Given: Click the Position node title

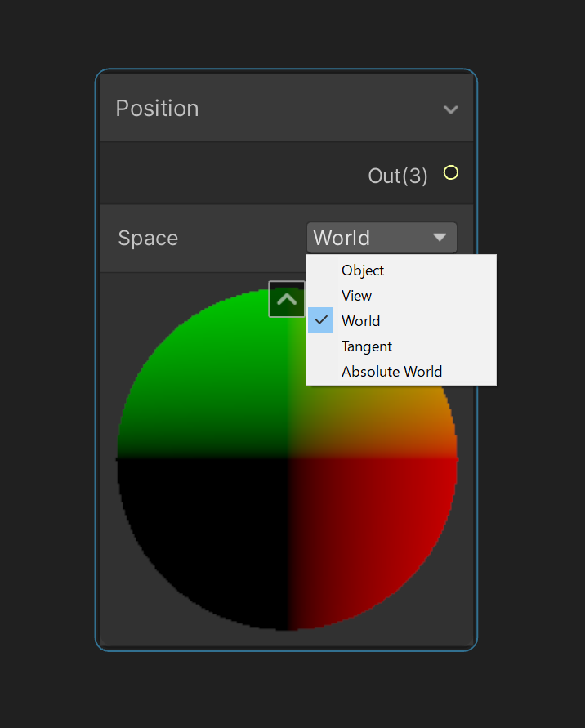Looking at the screenshot, I should (158, 109).
